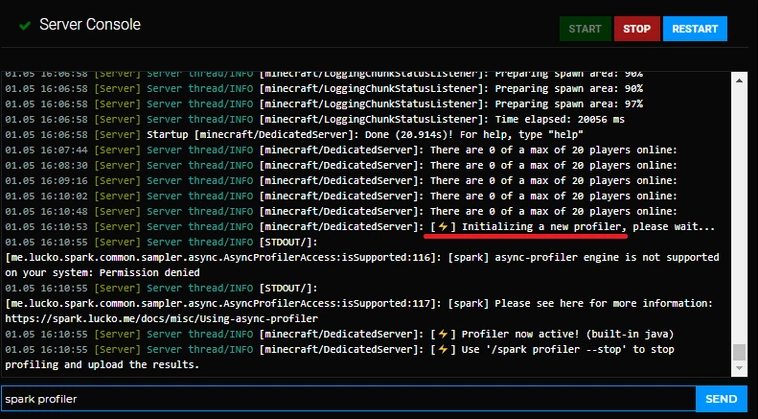
Task: Focus the console command input field
Action: (348, 399)
